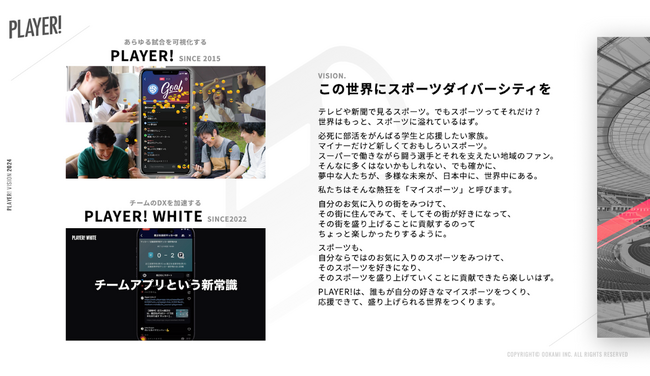Click the vertical 'PLAYER! VISION 2024' side label
The image size is (650, 376).
[x=9, y=185]
